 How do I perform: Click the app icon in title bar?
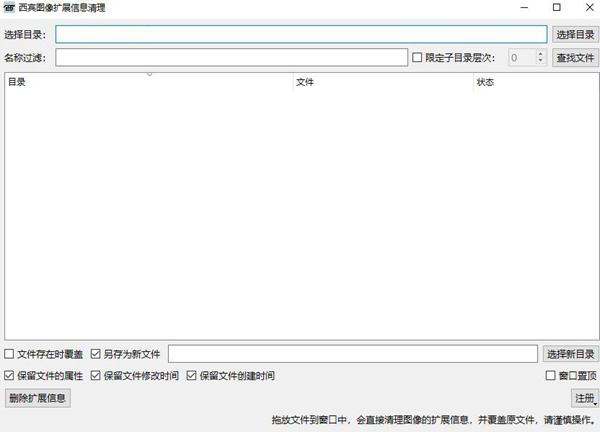tap(9, 8)
